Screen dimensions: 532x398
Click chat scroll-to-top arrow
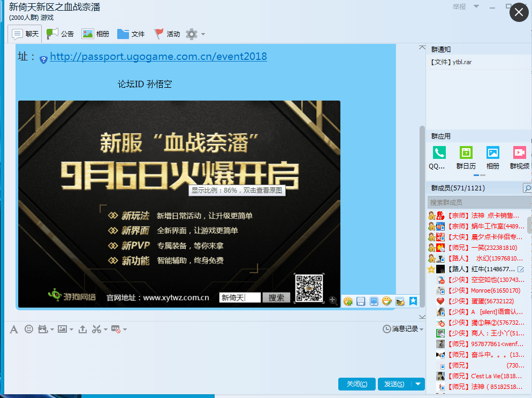[x=422, y=48]
